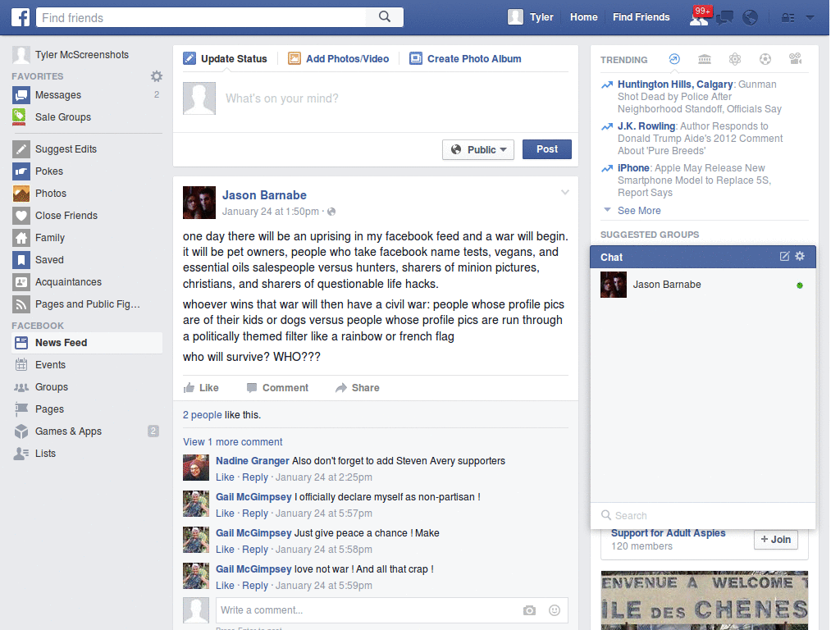Select Entertainment trending filter icon
The width and height of the screenshot is (840, 630).
796,59
